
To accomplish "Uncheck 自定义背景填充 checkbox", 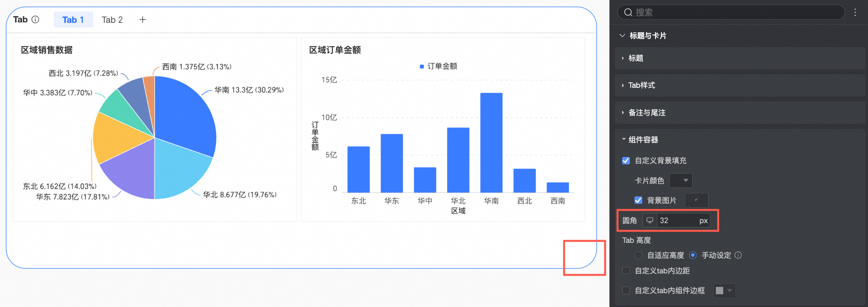I will (626, 160).
